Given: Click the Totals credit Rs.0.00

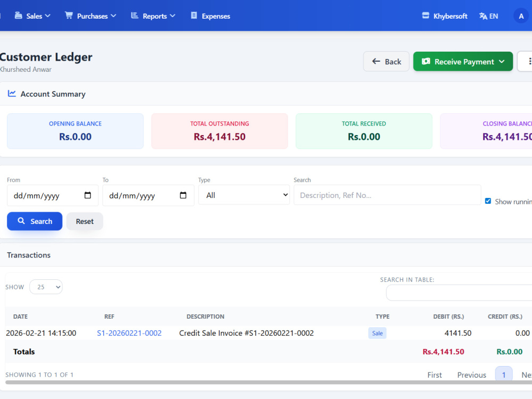Looking at the screenshot, I should click(x=509, y=352).
